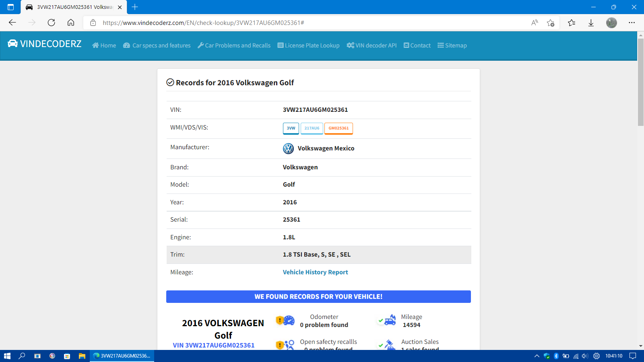
Task: Open the VIN 3VW217AU6GM025361 link
Action: tap(214, 345)
